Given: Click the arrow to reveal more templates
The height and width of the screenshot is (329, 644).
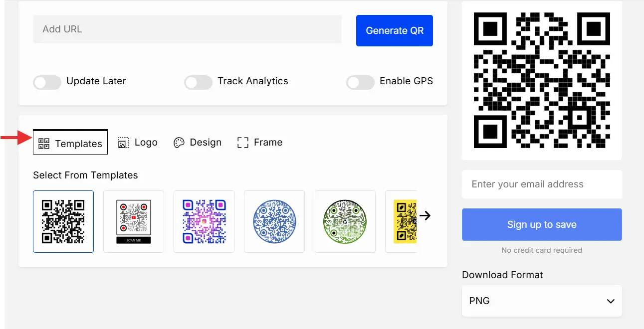Looking at the screenshot, I should click(x=425, y=215).
